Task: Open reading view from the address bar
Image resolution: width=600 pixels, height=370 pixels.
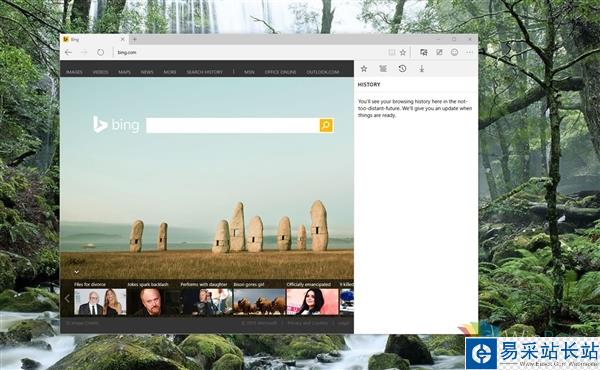Action: point(391,52)
